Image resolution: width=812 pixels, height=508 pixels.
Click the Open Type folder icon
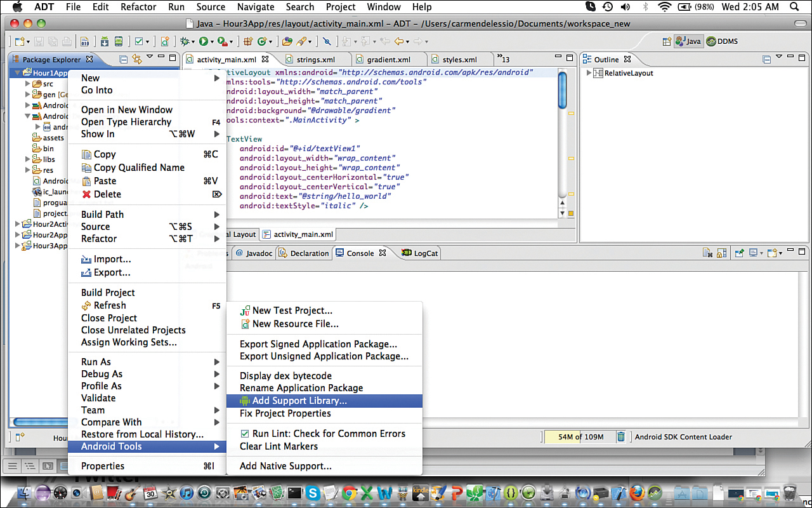pyautogui.click(x=287, y=41)
